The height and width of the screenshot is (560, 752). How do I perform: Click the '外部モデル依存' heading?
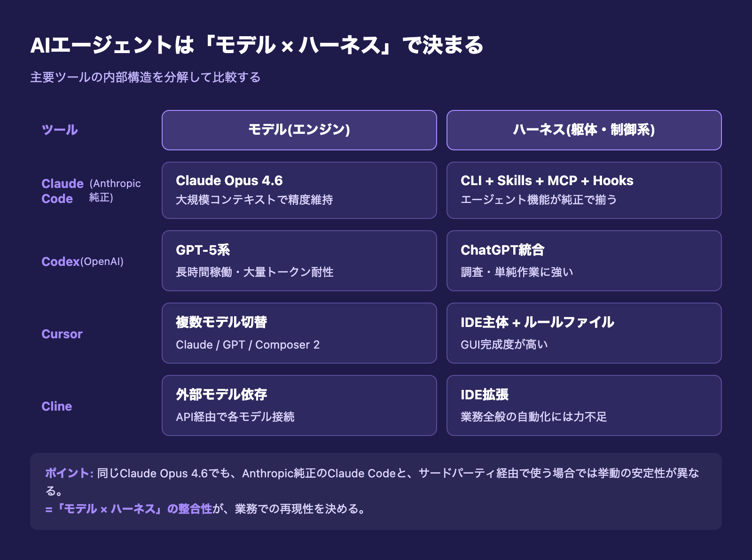point(221,395)
